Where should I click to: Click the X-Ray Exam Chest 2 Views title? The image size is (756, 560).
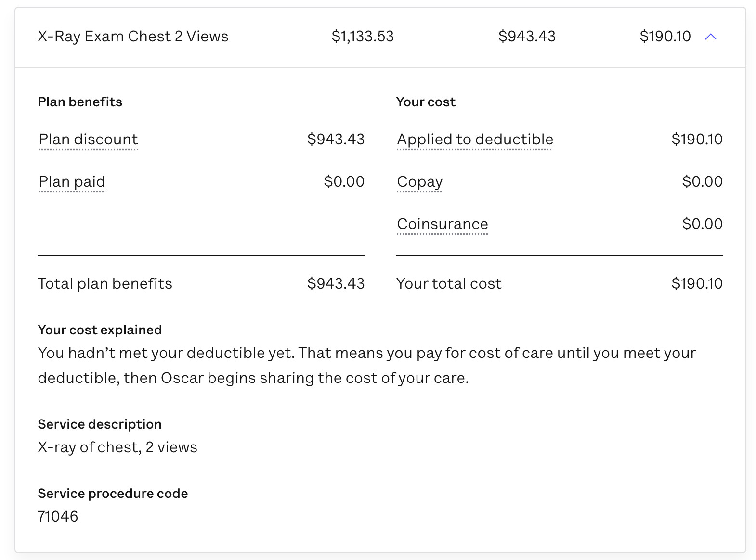(x=133, y=37)
